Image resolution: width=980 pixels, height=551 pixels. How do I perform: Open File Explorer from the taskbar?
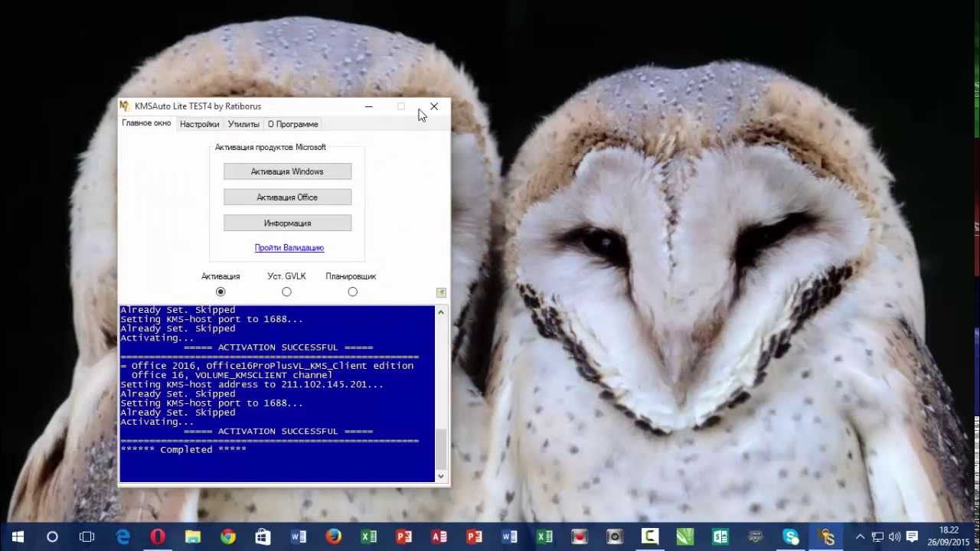pos(193,537)
